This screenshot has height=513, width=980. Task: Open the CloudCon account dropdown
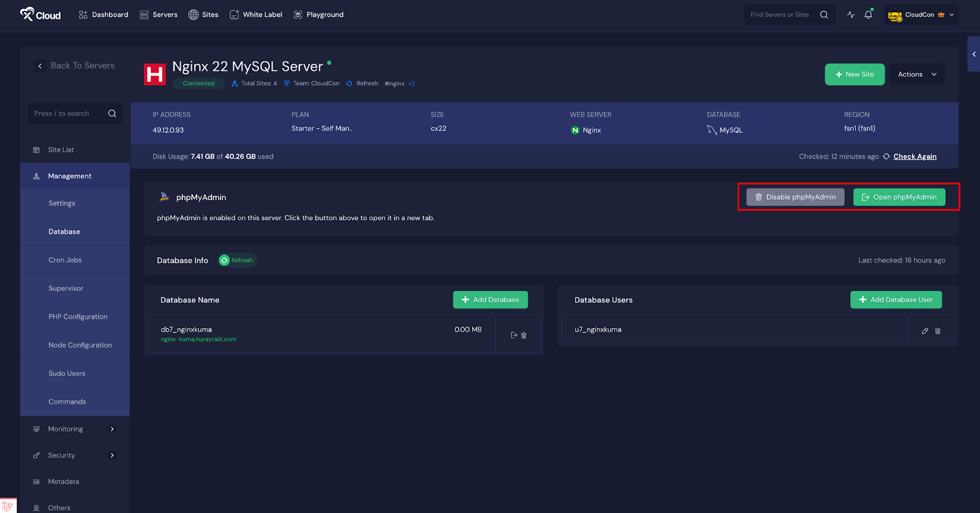click(x=922, y=15)
